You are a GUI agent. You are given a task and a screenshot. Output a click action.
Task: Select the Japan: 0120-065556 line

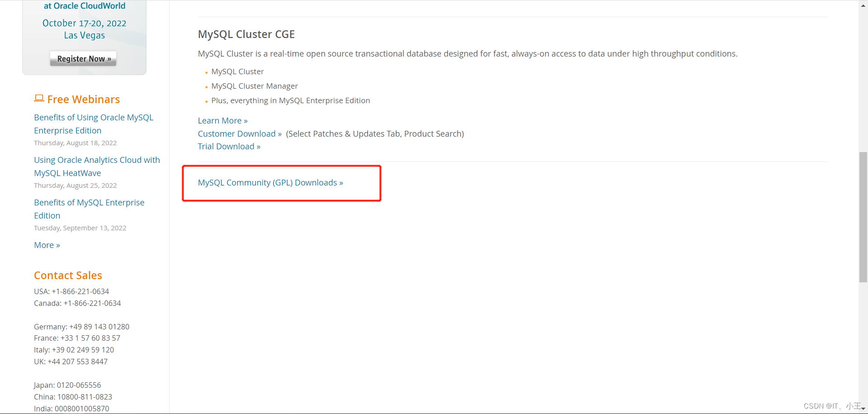tap(67, 385)
